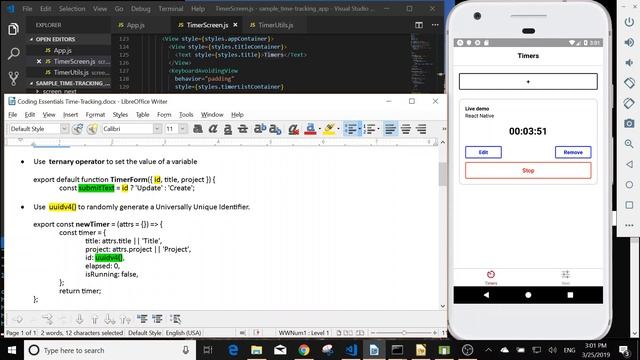Center the paragraph in Writer
This screenshot has width=640, height=360.
(x=406, y=129)
